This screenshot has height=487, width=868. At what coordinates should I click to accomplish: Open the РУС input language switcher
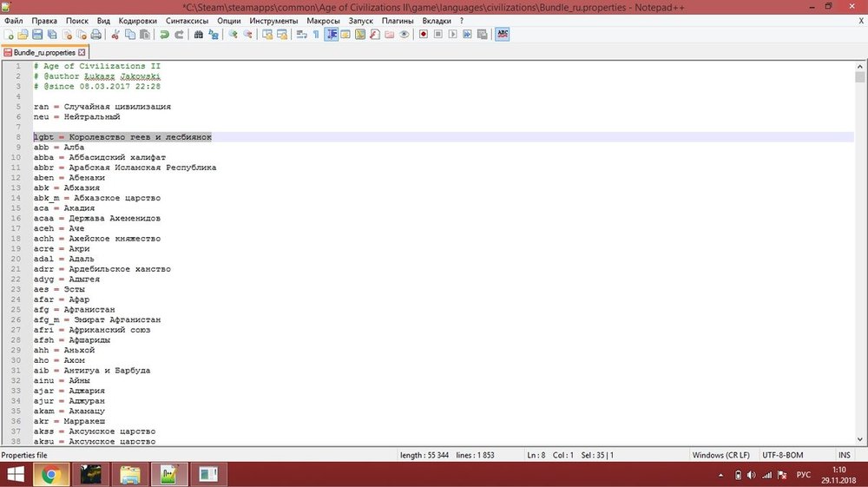click(x=803, y=475)
